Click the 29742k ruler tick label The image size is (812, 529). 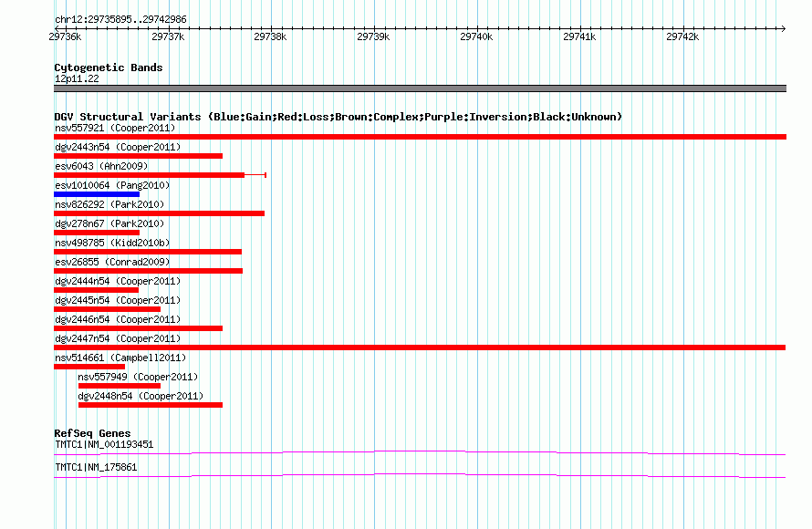tap(682, 36)
